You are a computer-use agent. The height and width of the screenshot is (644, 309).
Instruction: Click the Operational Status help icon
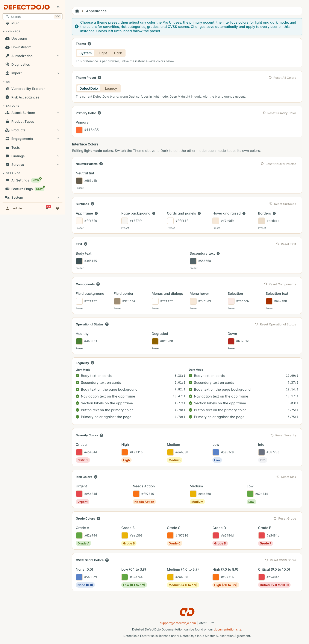pos(107,324)
